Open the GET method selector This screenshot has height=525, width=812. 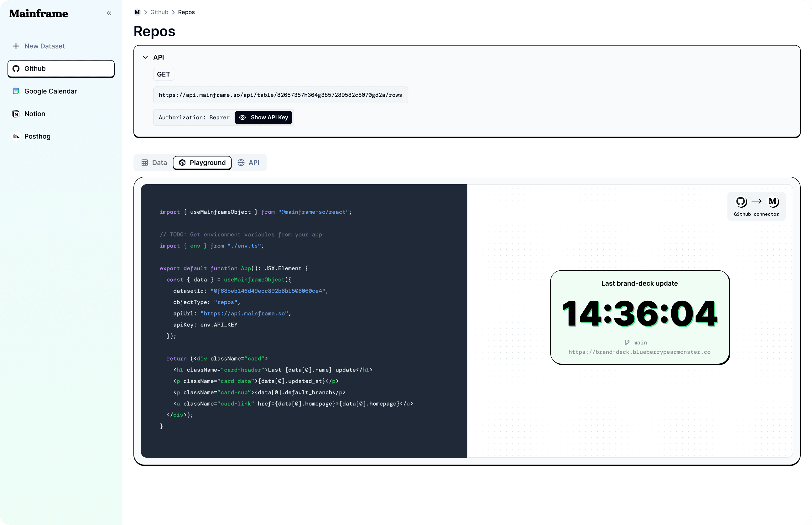click(163, 74)
